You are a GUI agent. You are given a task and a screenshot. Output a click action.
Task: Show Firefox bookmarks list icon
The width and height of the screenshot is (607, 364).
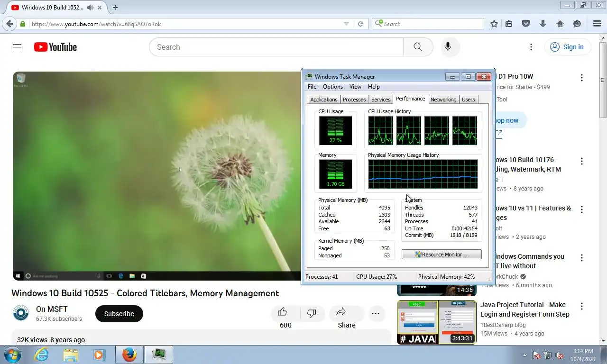(x=509, y=24)
